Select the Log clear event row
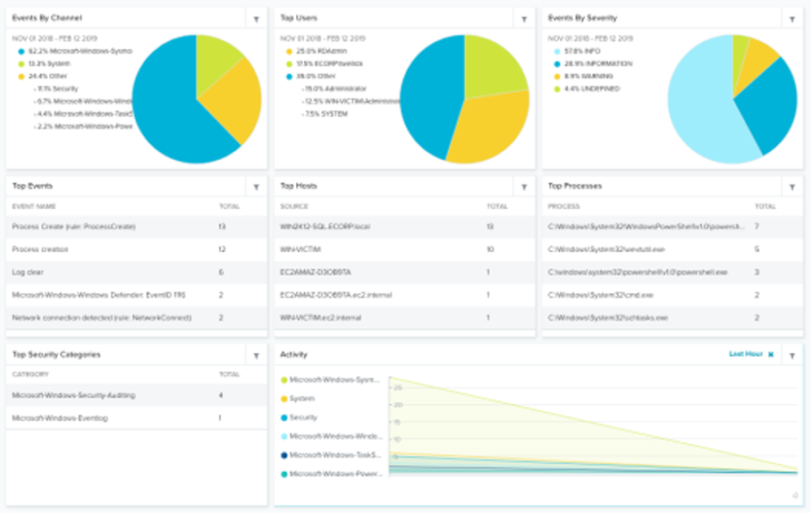This screenshot has width=812, height=514. pos(29,272)
